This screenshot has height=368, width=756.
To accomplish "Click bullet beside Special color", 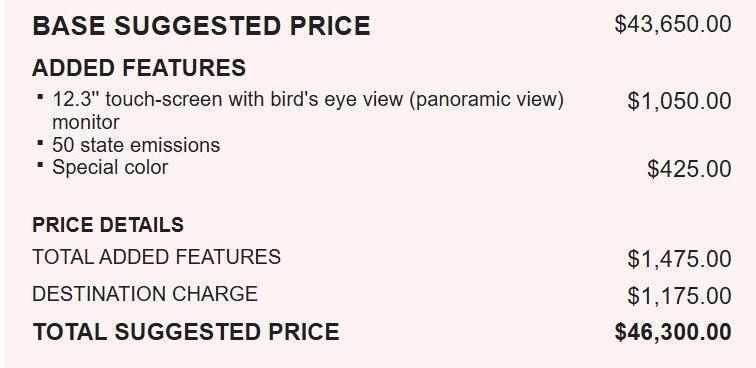I will pos(40,165).
